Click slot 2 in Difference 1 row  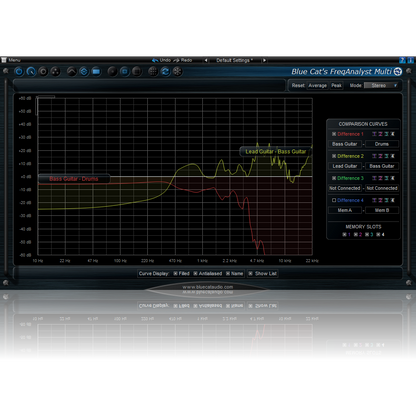[380, 134]
